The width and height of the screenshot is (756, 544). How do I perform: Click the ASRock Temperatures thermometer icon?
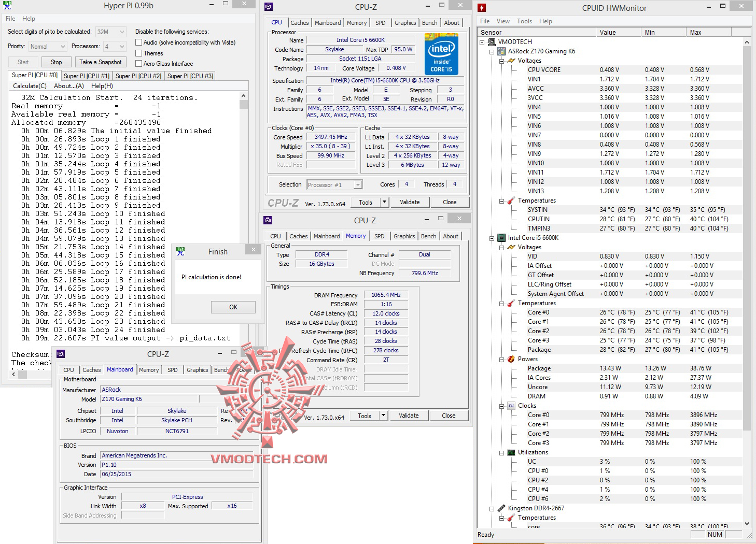click(511, 201)
